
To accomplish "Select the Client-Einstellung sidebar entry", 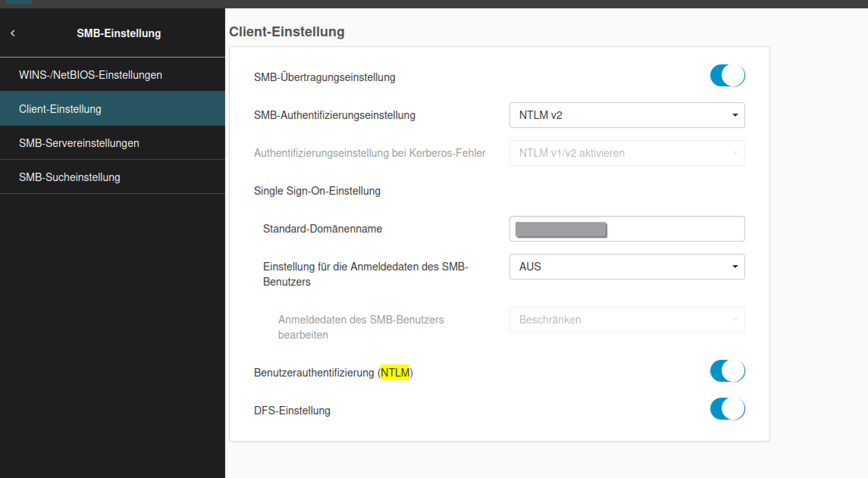I will (x=60, y=109).
